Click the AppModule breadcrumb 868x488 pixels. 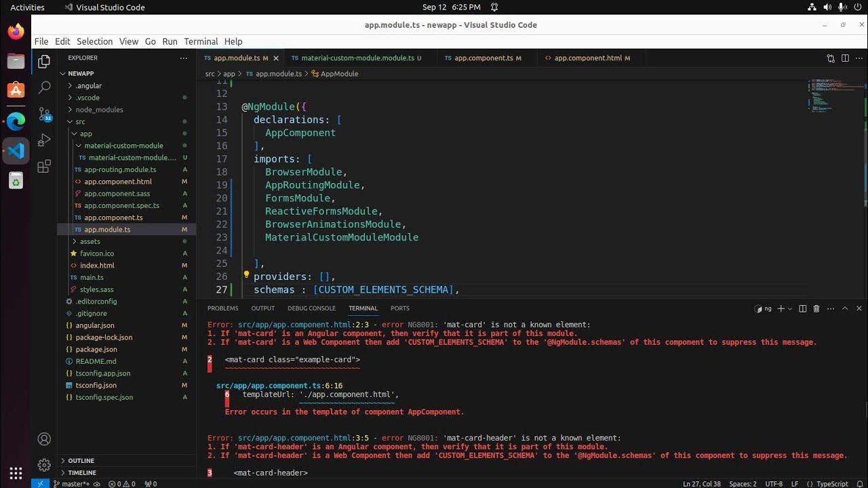tap(335, 73)
